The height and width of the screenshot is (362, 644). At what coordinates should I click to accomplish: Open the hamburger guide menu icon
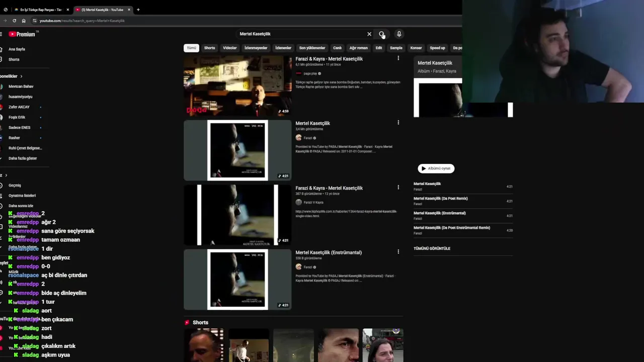coord(1,34)
